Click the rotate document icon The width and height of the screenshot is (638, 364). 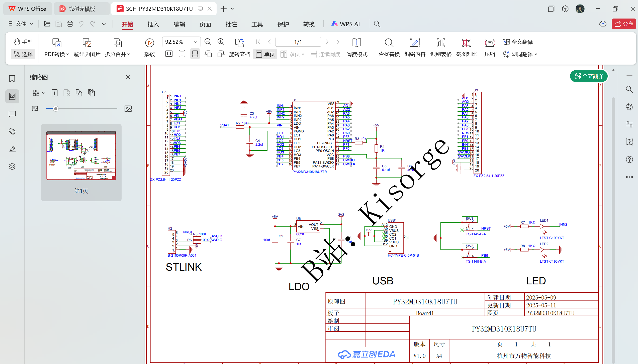(x=239, y=43)
